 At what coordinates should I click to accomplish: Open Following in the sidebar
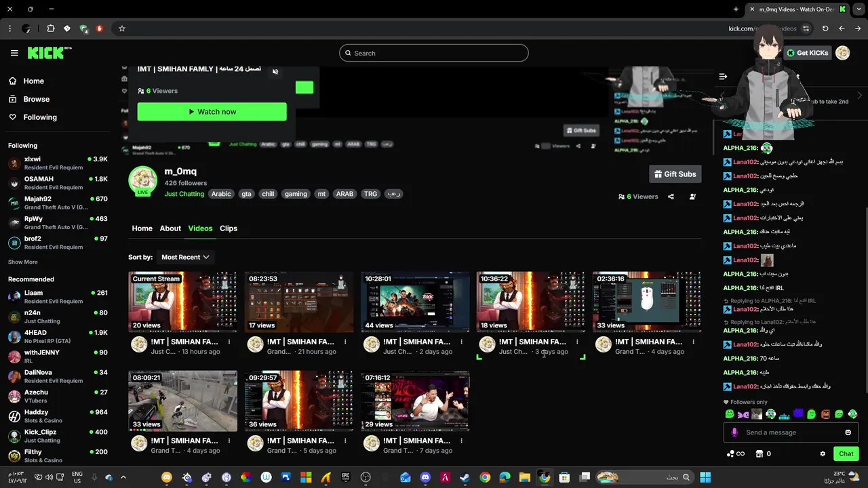click(x=33, y=117)
